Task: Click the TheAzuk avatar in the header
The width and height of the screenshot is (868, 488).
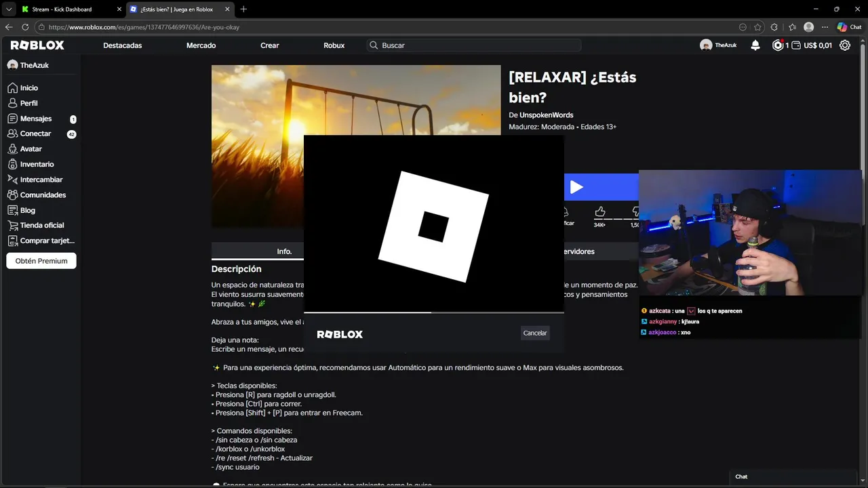Action: coord(706,45)
